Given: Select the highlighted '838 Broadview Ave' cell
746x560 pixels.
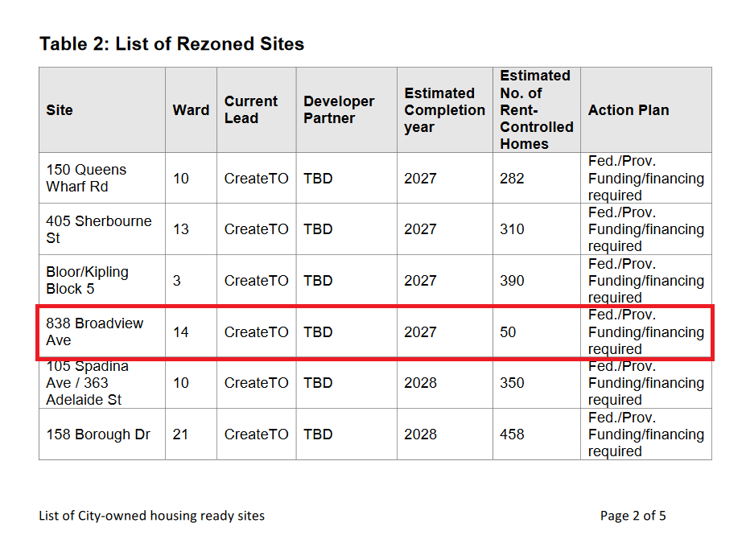Looking at the screenshot, I should click(x=94, y=331).
